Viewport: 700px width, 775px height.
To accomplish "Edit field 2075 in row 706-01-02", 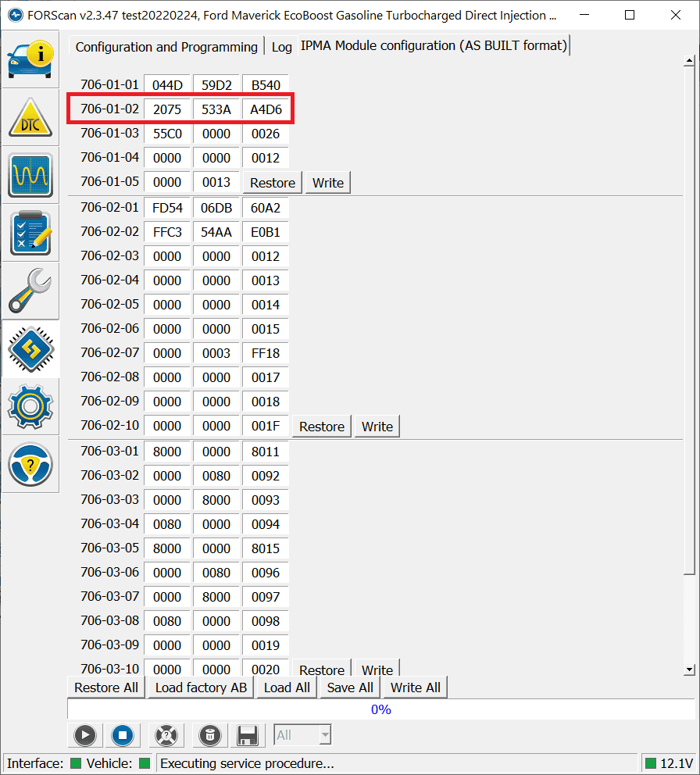I will [x=167, y=109].
